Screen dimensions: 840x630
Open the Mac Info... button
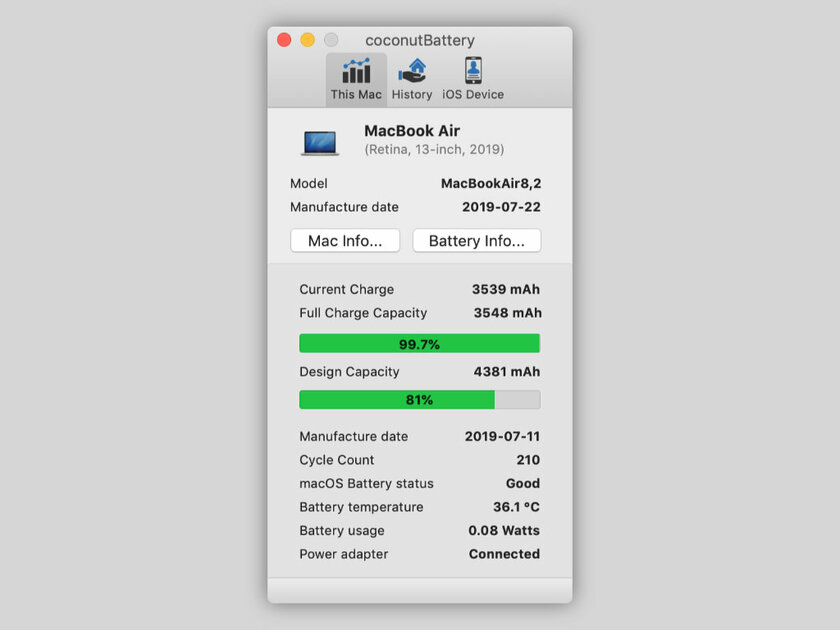(345, 241)
